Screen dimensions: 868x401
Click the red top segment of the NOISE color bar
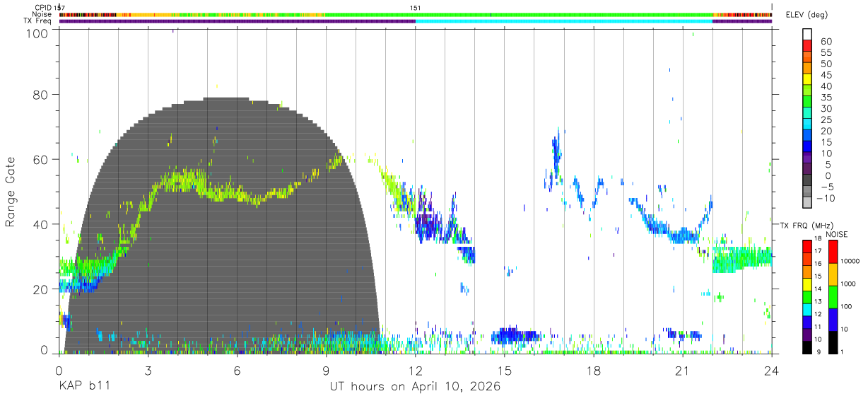tap(833, 251)
